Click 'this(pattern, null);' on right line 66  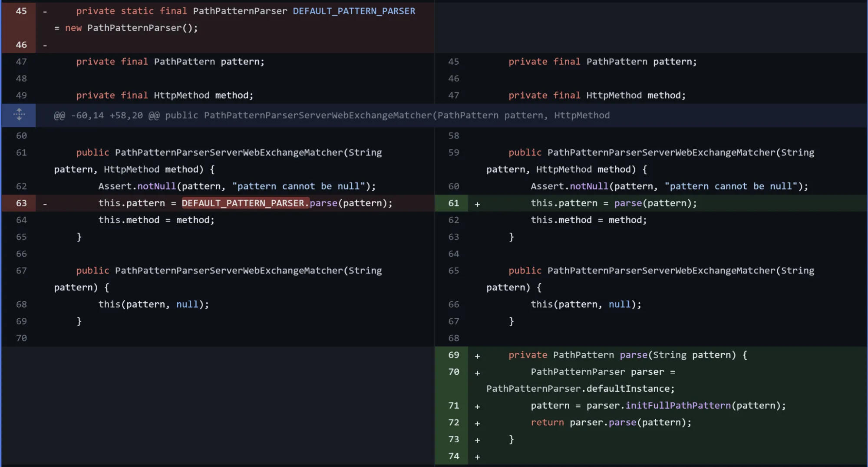586,304
